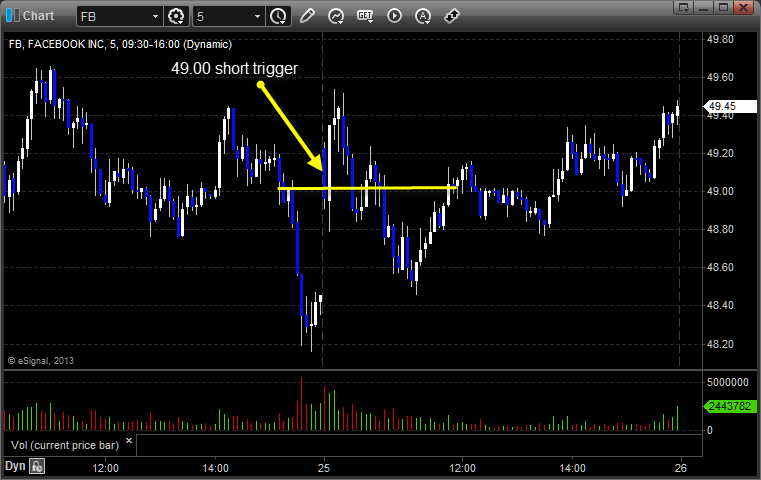Screen dimensions: 761x480
Task: Select the pencil drawing tool
Action: pos(307,16)
